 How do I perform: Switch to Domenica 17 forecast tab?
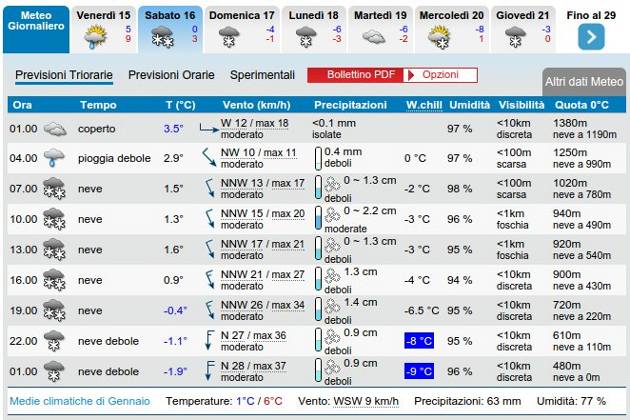[241, 27]
